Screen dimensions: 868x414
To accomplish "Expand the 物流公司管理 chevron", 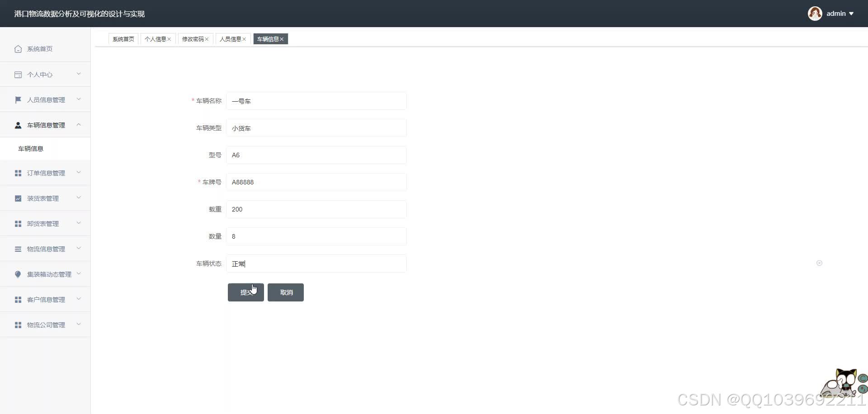I will coord(79,324).
